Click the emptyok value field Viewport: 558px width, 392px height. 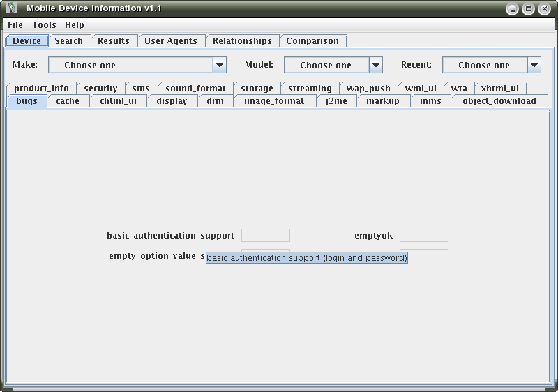click(x=423, y=236)
